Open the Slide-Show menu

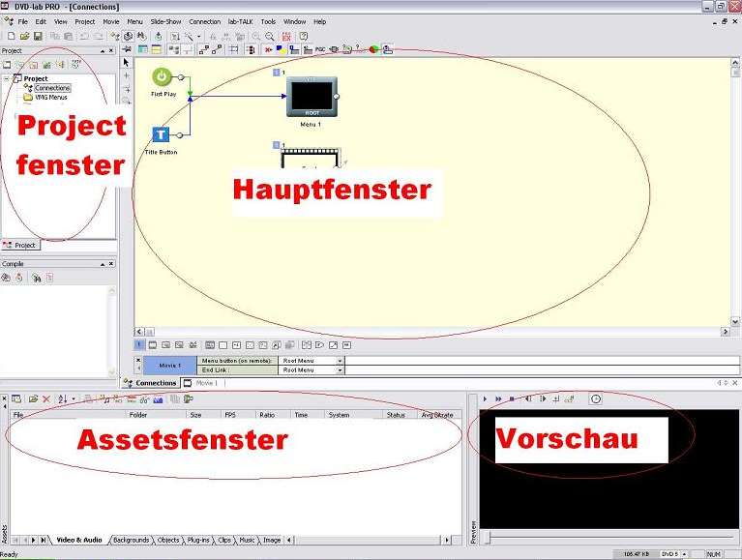click(x=165, y=21)
